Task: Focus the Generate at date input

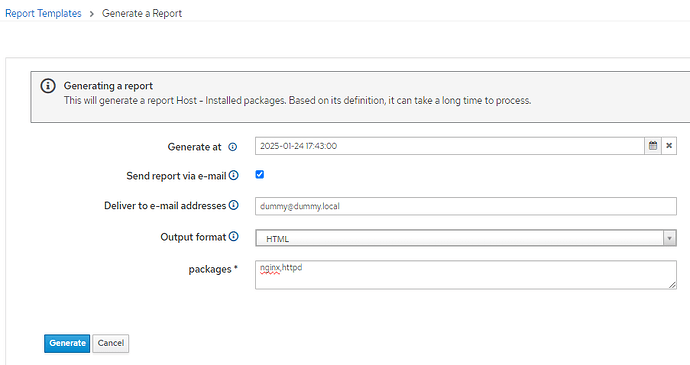Action: pyautogui.click(x=450, y=146)
